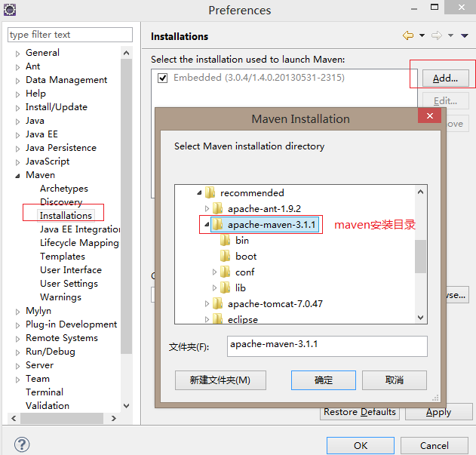Click the apache-maven-3.1.1 folder icon
Image resolution: width=476 pixels, height=455 pixels.
pyautogui.click(x=218, y=224)
